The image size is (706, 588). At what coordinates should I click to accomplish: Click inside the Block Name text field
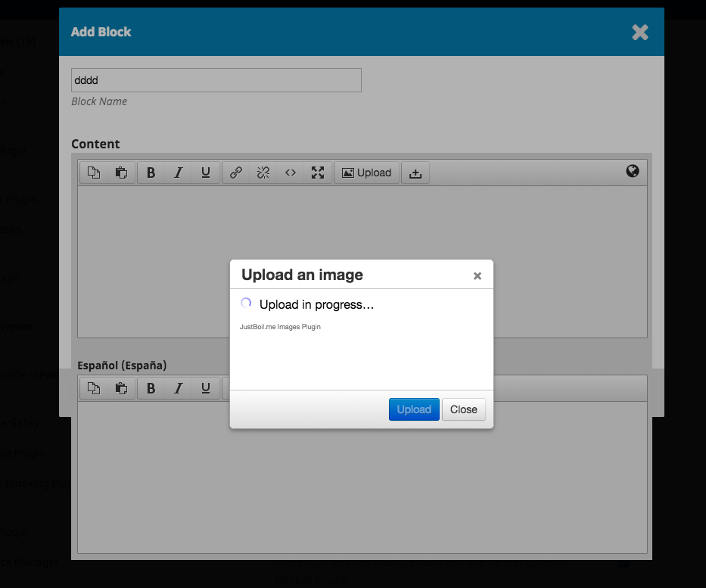coord(216,79)
